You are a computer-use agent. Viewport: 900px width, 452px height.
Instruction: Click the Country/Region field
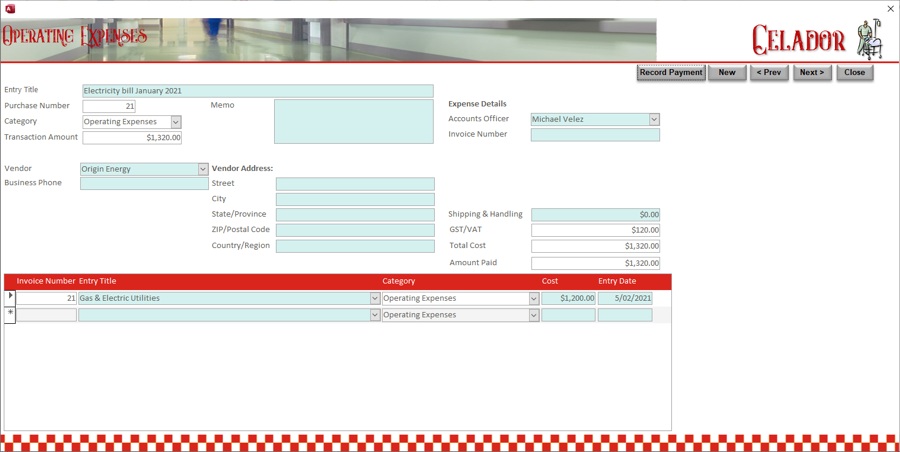click(x=355, y=246)
